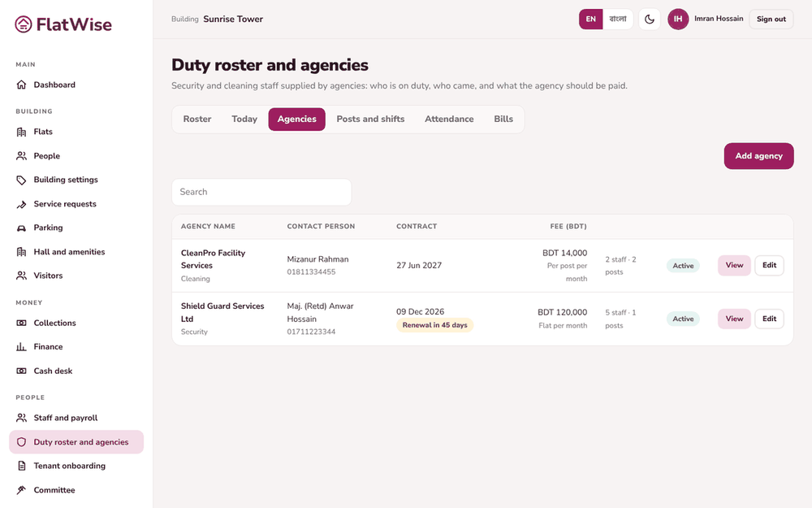Go to the Bills tab

click(503, 119)
